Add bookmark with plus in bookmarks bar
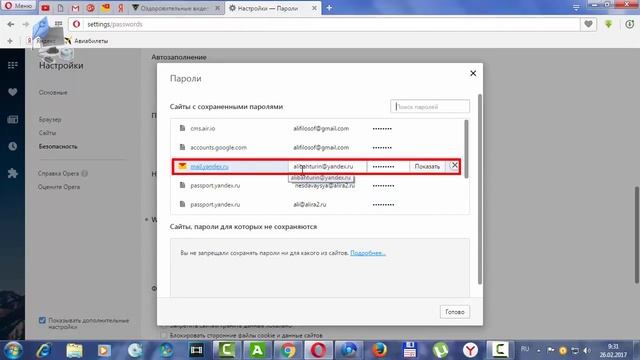The height and width of the screenshot is (360, 640). pyautogui.click(x=10, y=41)
